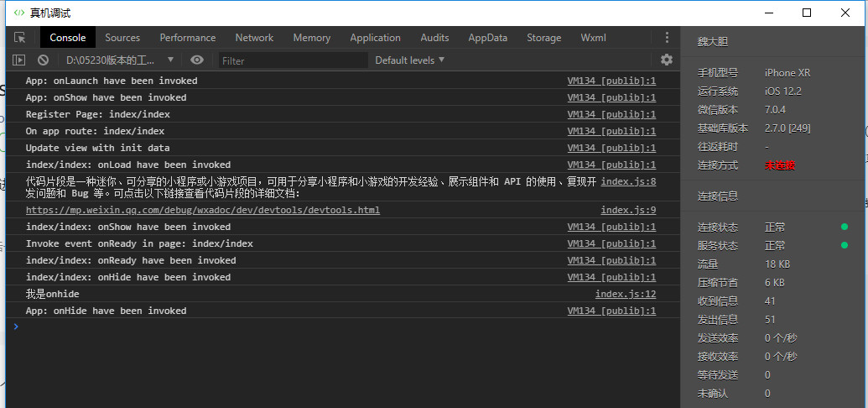Image resolution: width=868 pixels, height=408 pixels.
Task: Open the Default levels dropdown
Action: point(409,60)
